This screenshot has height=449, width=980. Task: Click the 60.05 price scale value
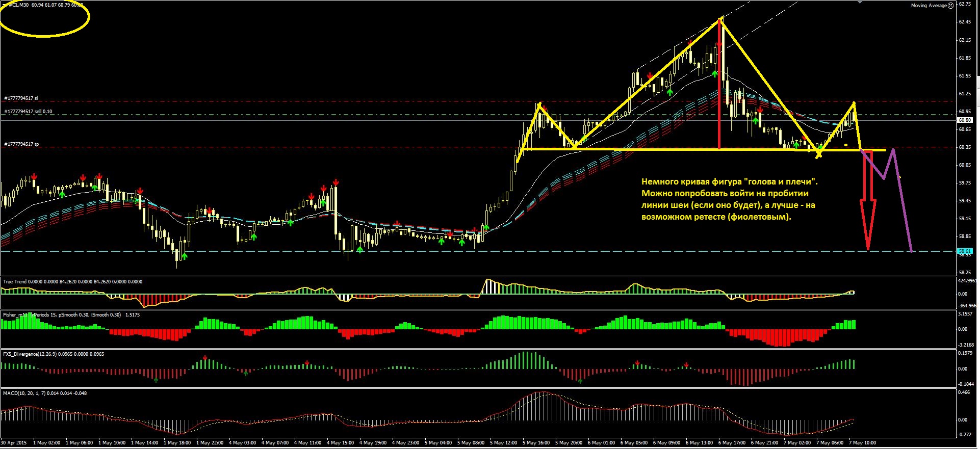pos(965,165)
